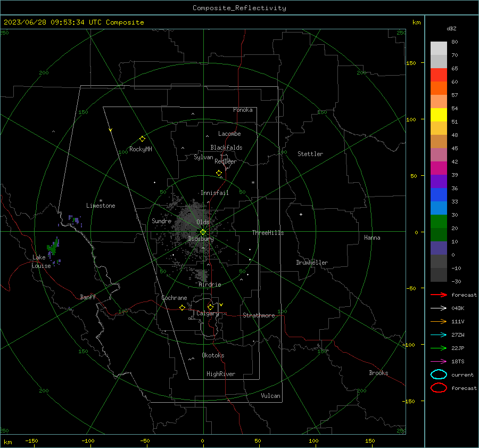This screenshot has width=479, height=448.
Task: Click the RedDeer city label
Action: (x=226, y=161)
